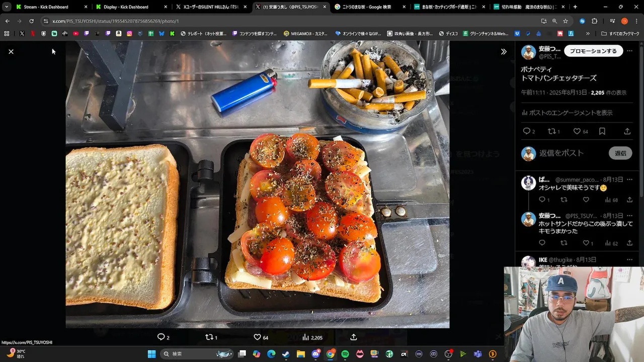Click the reply icon below the photo

(x=161, y=337)
